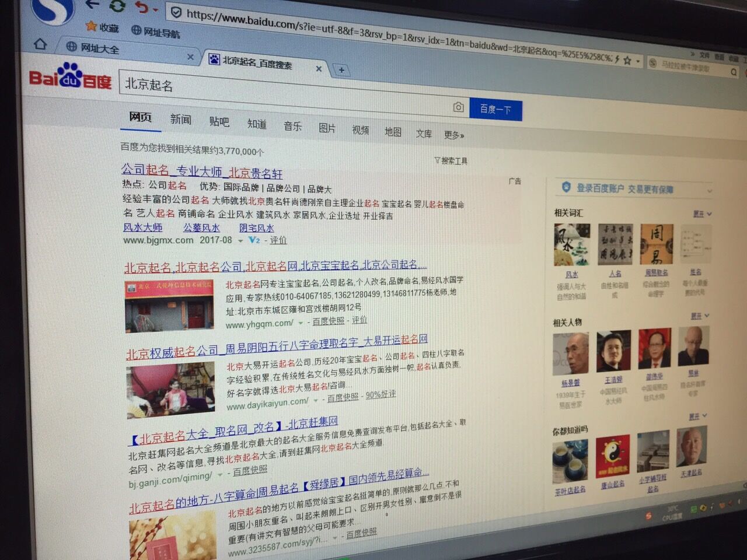Click the home icon beside the tabs
This screenshot has height=560, width=747.
[x=40, y=44]
